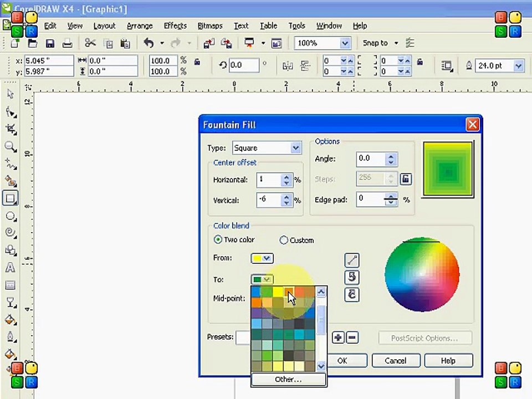532x399 pixels.
Task: Click the Save disk icon
Action: pyautogui.click(x=50, y=43)
